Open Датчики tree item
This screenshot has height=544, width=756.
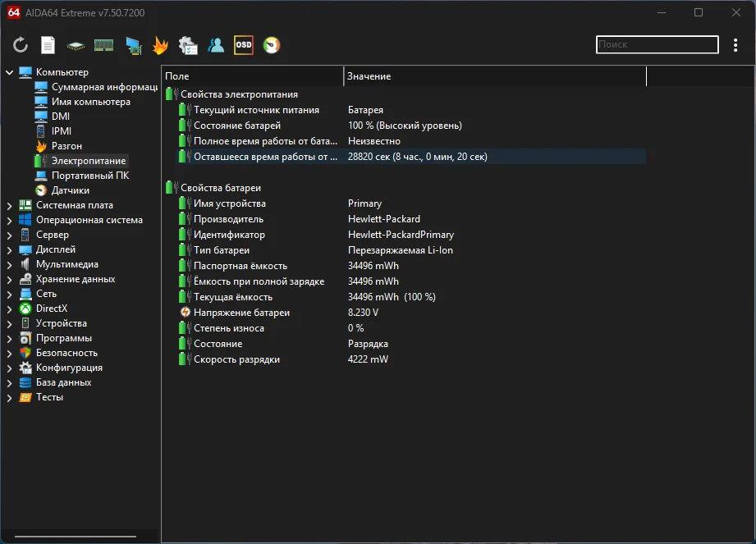pos(70,190)
